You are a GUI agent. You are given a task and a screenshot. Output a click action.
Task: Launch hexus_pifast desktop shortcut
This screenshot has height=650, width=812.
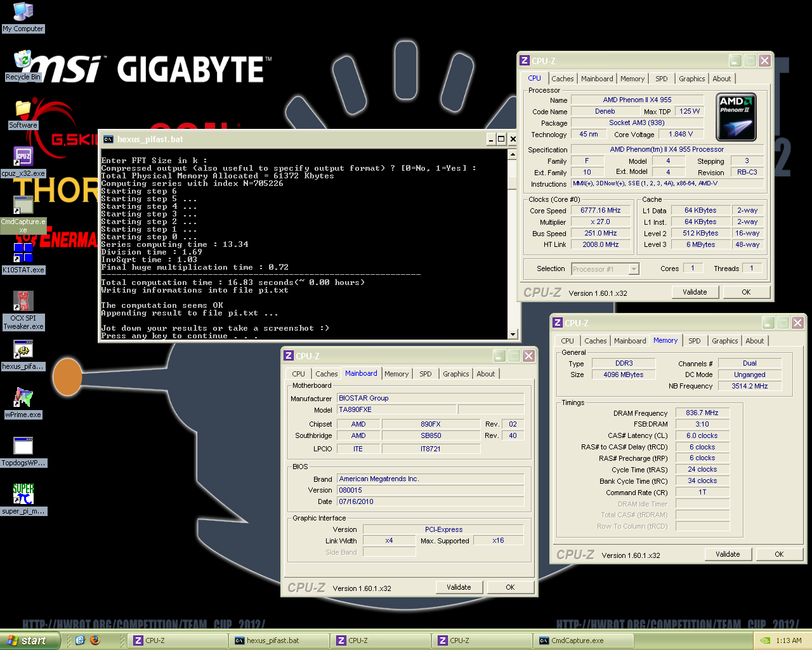(x=23, y=355)
